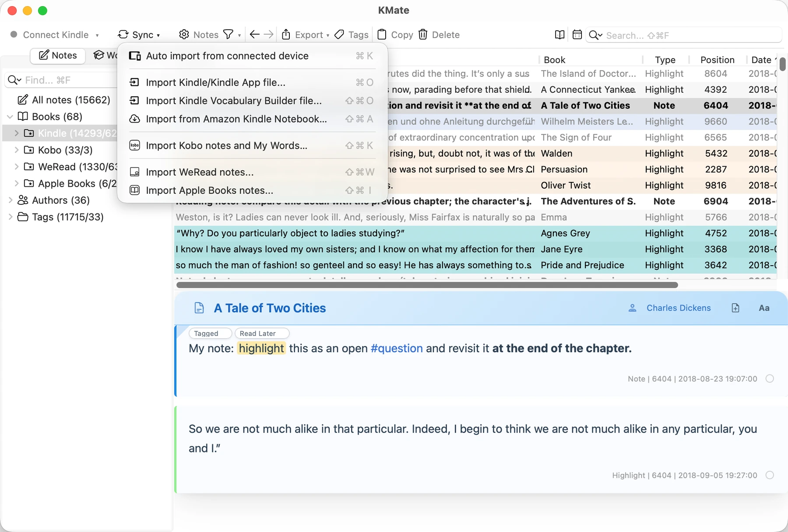
Task: Expand the Kobo folder
Action: pyautogui.click(x=17, y=150)
